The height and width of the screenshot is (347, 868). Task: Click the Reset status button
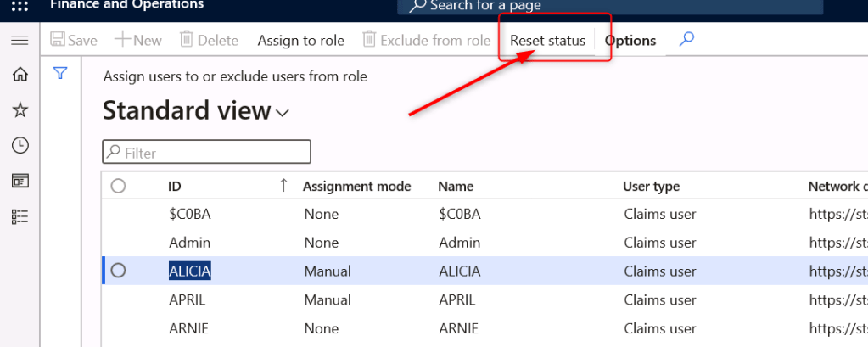click(547, 41)
